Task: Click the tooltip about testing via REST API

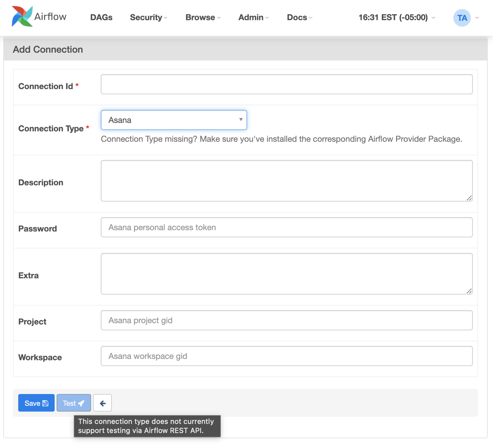Action: 147,426
